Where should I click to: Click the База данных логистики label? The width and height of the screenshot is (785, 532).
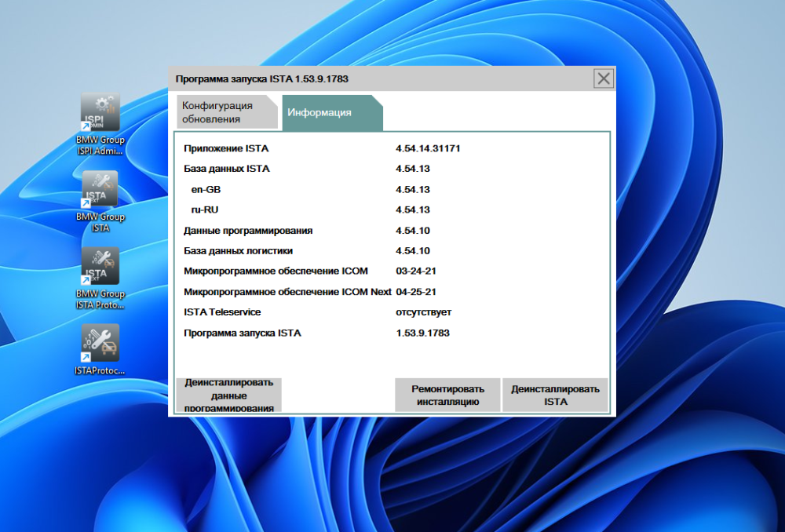click(x=238, y=251)
